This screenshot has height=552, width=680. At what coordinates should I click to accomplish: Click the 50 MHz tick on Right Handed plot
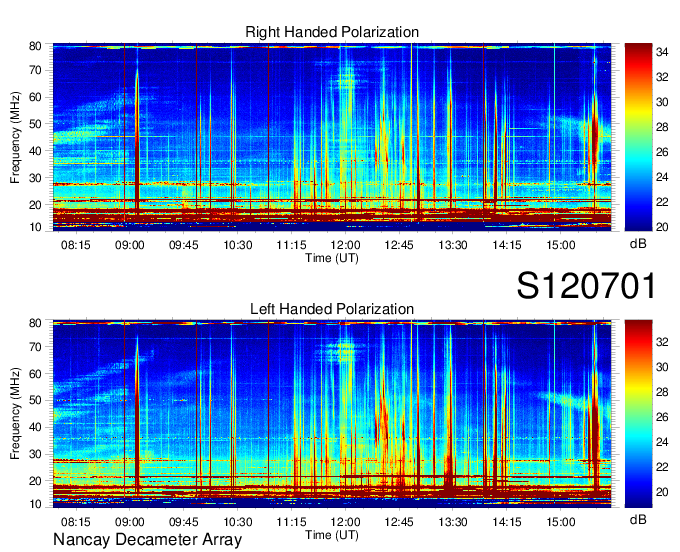click(35, 124)
